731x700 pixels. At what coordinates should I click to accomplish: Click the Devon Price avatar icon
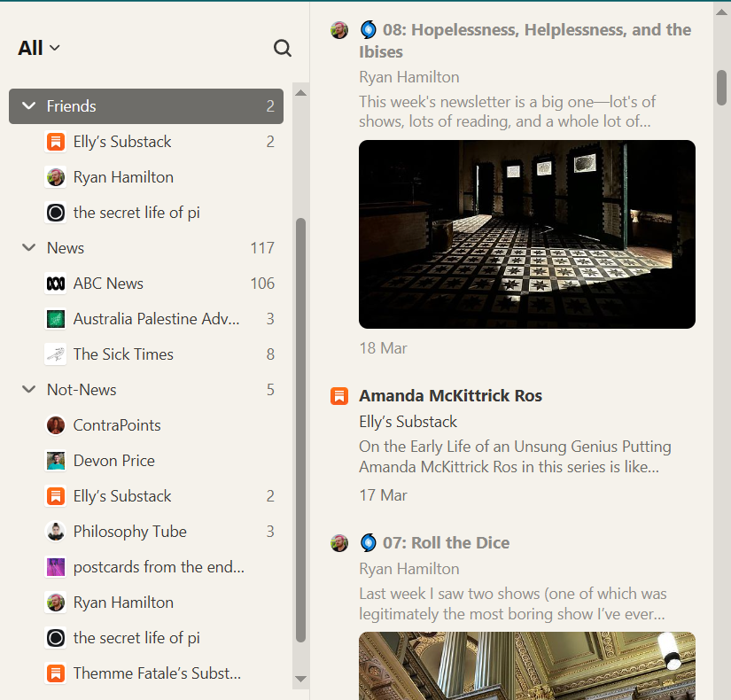click(x=56, y=461)
